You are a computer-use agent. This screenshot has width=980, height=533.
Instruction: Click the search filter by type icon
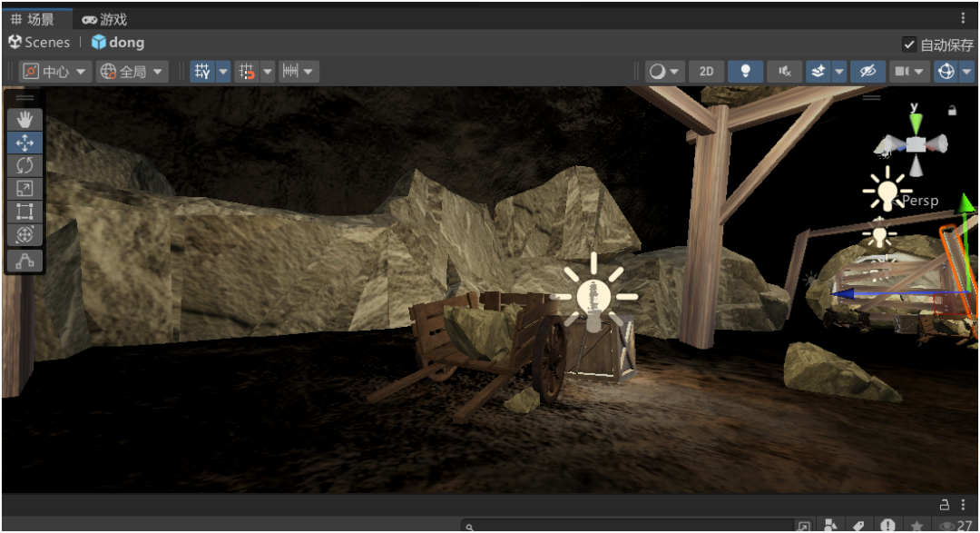[830, 526]
